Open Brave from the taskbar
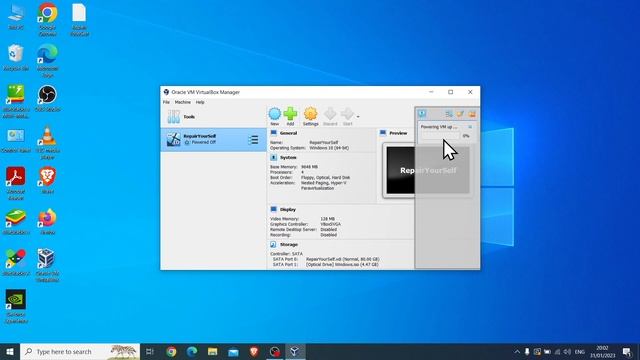This screenshot has width=640, height=360. (x=254, y=351)
